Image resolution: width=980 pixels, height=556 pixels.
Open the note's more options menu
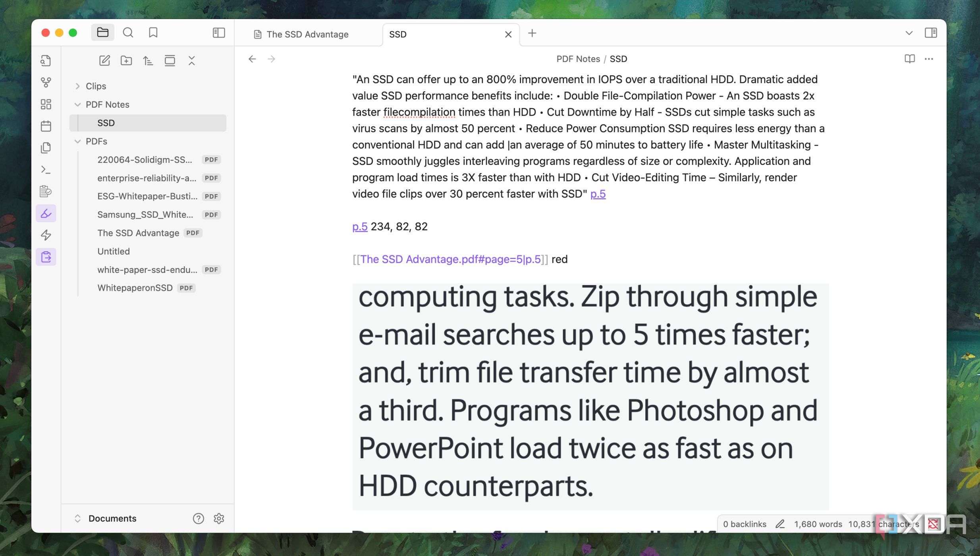[x=929, y=59]
